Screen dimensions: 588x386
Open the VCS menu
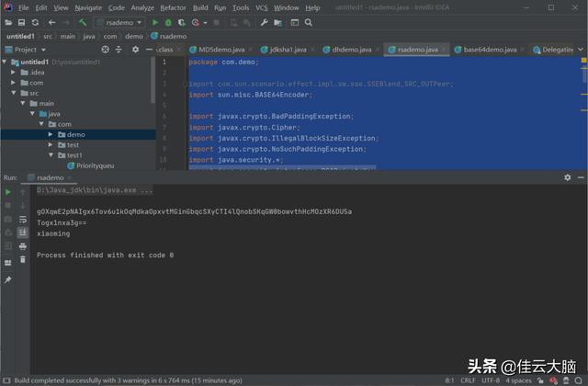(261, 7)
